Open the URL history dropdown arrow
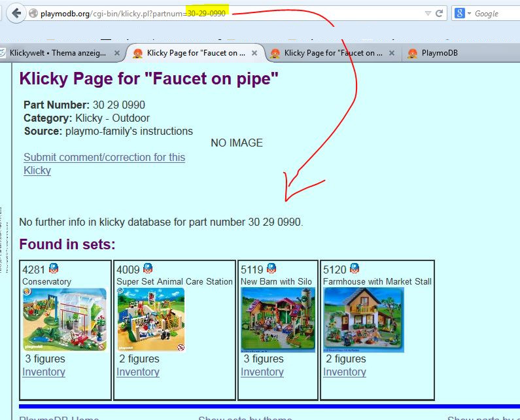This screenshot has height=420, width=520. (x=428, y=13)
